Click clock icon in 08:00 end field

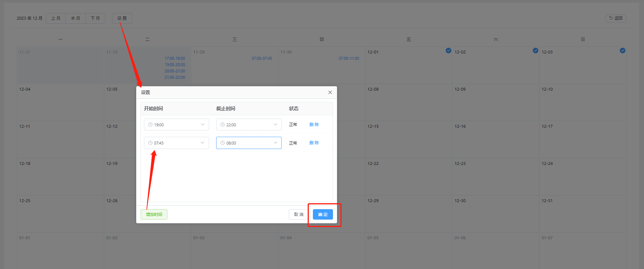(222, 143)
